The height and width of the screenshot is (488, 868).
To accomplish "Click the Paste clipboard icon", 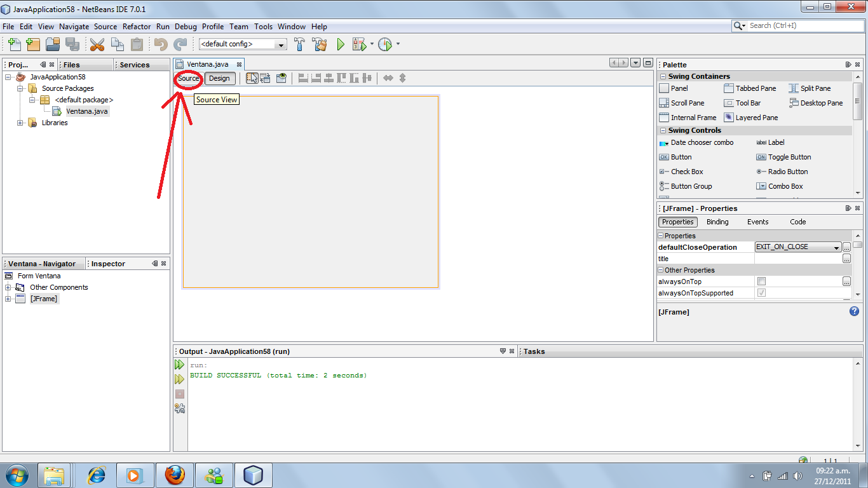I will (x=137, y=44).
